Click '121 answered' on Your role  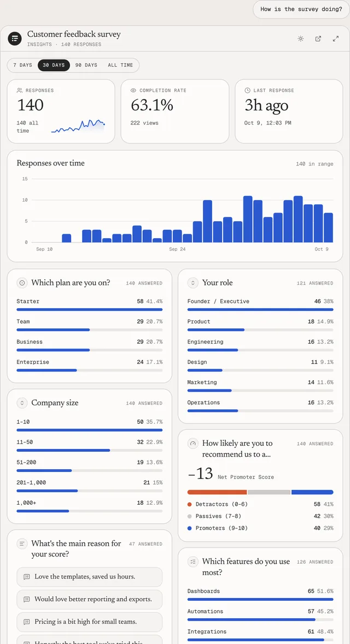tap(315, 283)
